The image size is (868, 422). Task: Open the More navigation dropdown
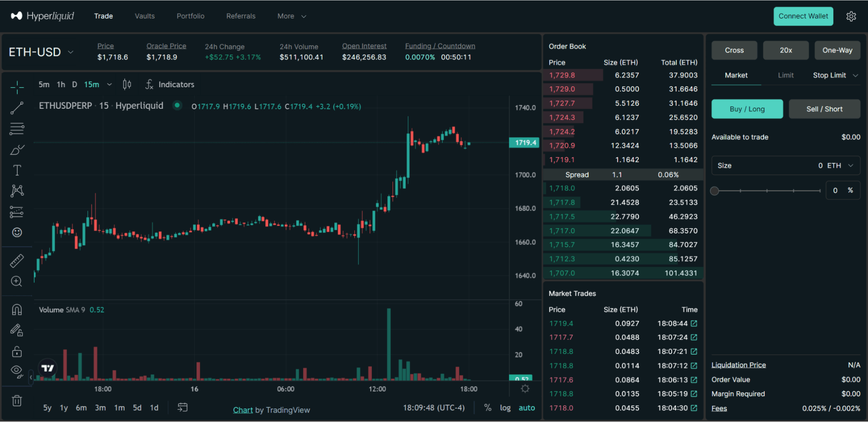(292, 16)
